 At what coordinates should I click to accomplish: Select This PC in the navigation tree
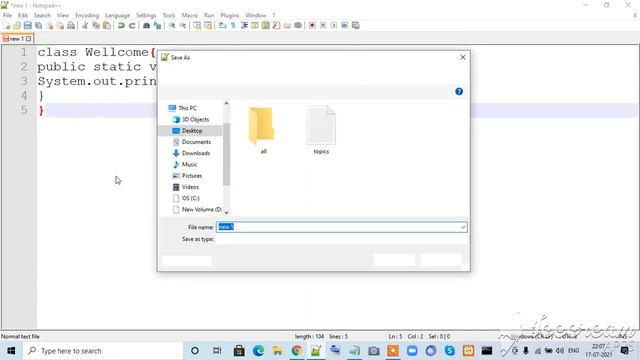[x=182, y=108]
